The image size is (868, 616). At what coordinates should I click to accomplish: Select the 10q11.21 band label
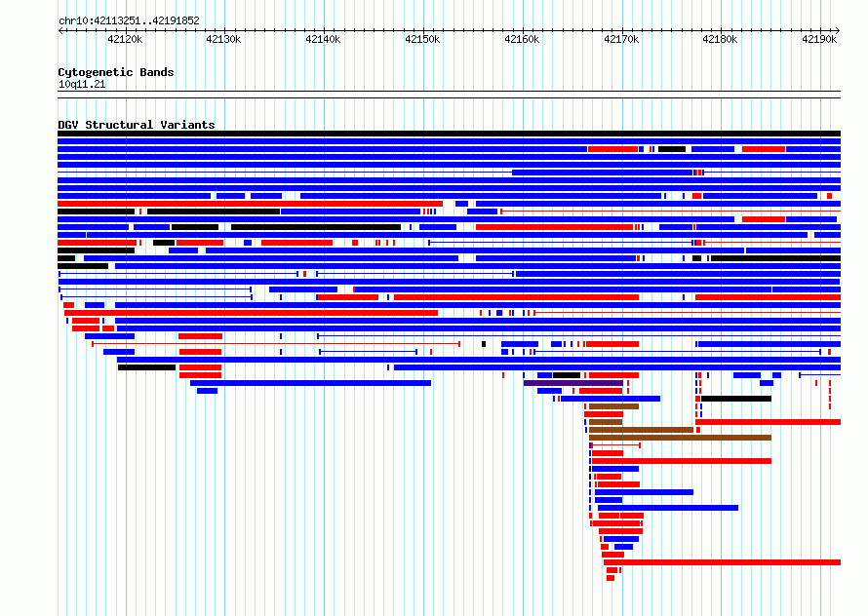coord(82,84)
